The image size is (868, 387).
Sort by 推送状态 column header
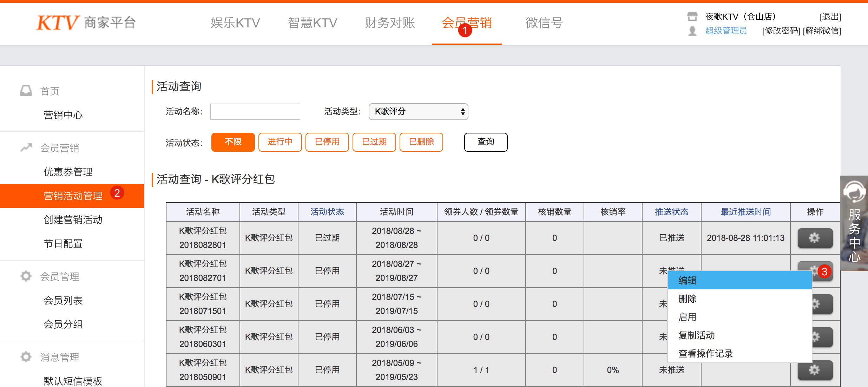(x=671, y=212)
